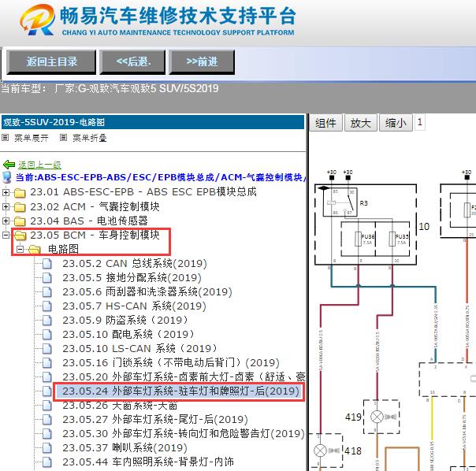
Task: Click the computer icon before 当前 path
Action: tap(7, 177)
